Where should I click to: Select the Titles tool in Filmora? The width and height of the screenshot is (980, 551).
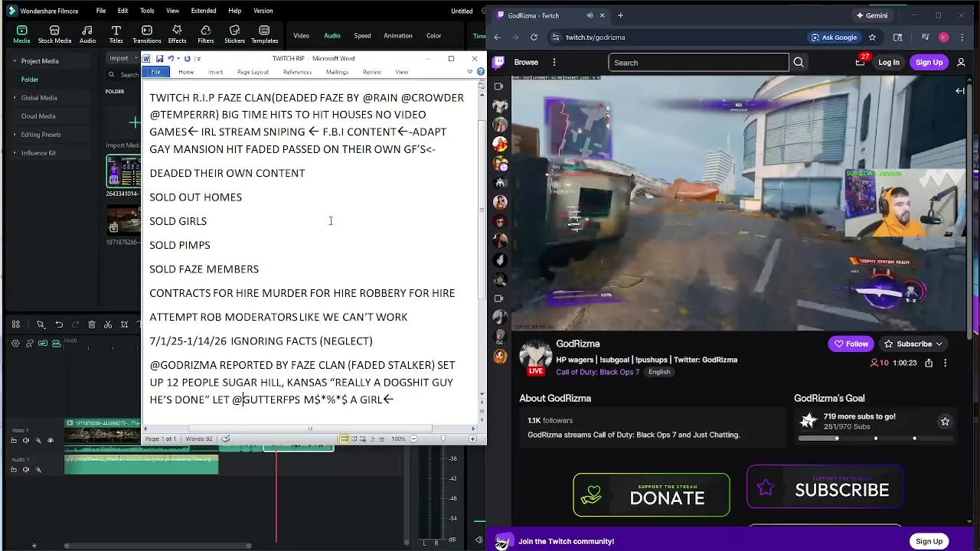[116, 34]
